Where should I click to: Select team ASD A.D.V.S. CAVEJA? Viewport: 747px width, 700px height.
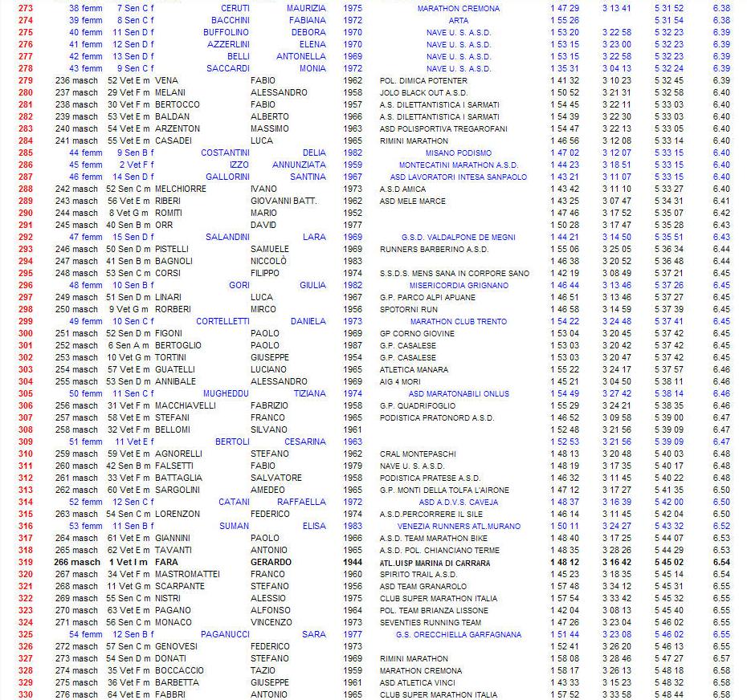click(459, 503)
